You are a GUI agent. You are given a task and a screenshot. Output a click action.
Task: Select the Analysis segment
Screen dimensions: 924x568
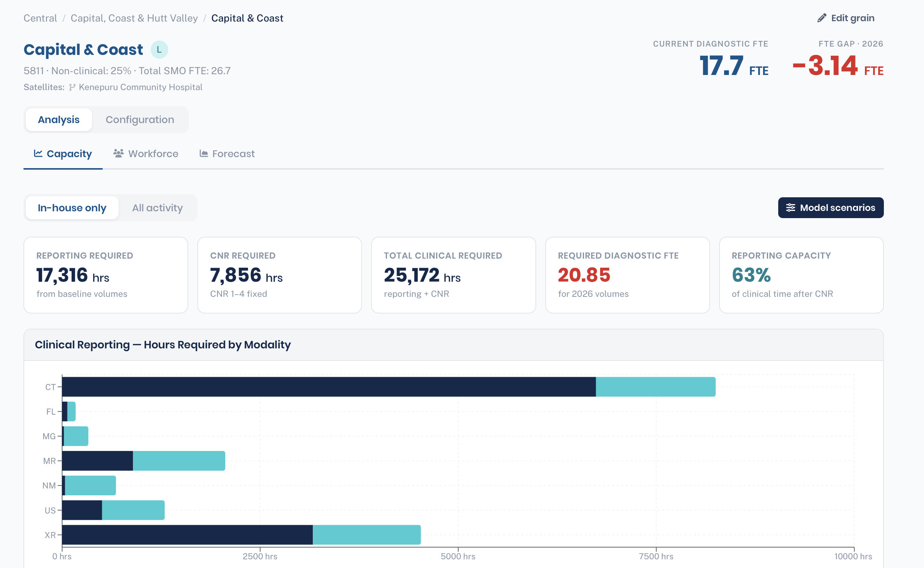click(59, 120)
